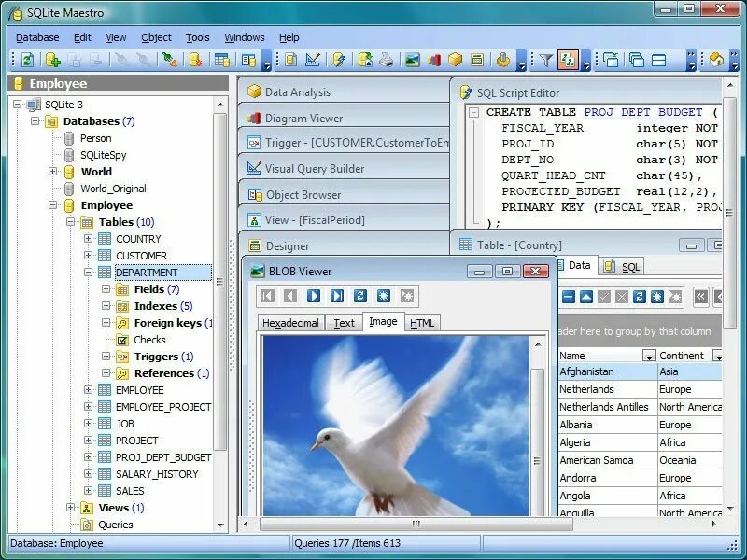Go to first record in BLOB Viewer
This screenshot has width=747, height=560.
pyautogui.click(x=268, y=296)
